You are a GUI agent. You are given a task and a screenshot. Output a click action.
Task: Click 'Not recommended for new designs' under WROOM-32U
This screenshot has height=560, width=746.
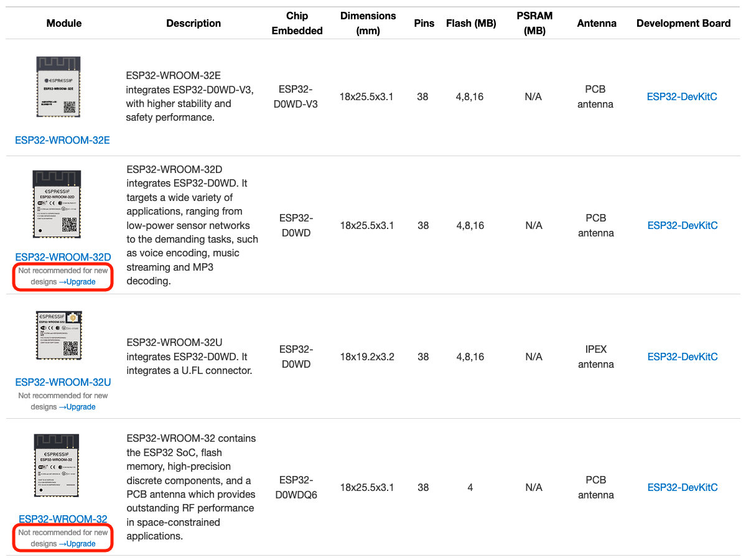point(63,401)
